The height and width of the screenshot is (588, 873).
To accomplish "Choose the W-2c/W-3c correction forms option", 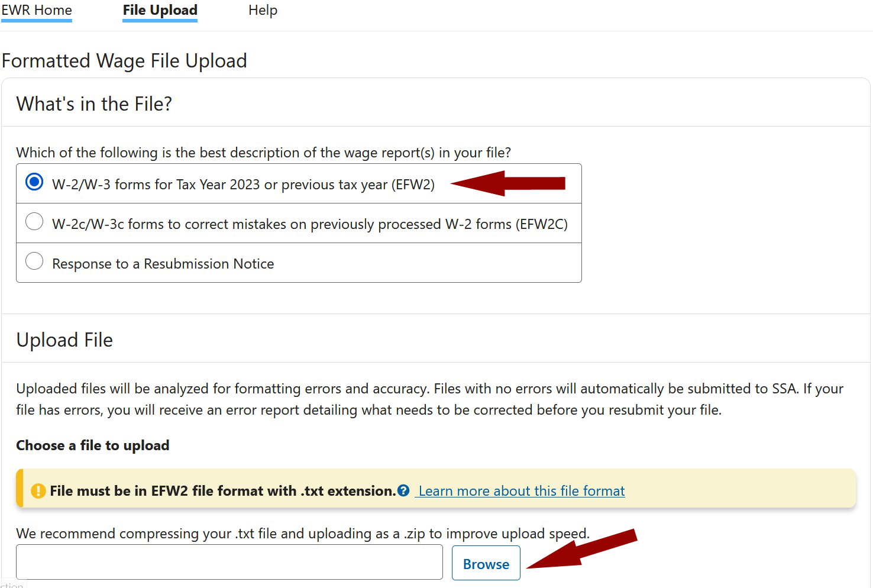I will click(x=34, y=221).
